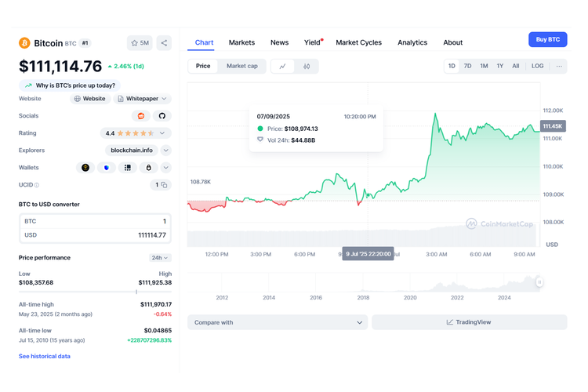The height and width of the screenshot is (392, 588).
Task: Click the Website globe link
Action: (90, 99)
